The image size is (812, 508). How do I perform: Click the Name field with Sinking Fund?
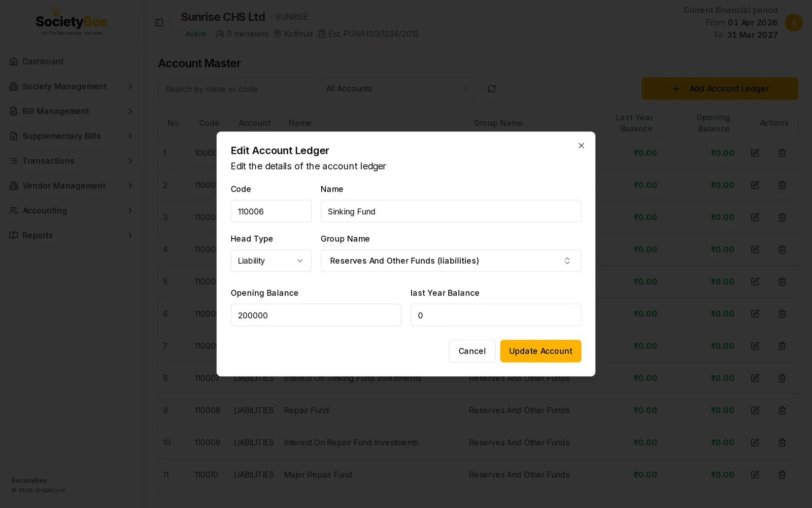coord(451,211)
